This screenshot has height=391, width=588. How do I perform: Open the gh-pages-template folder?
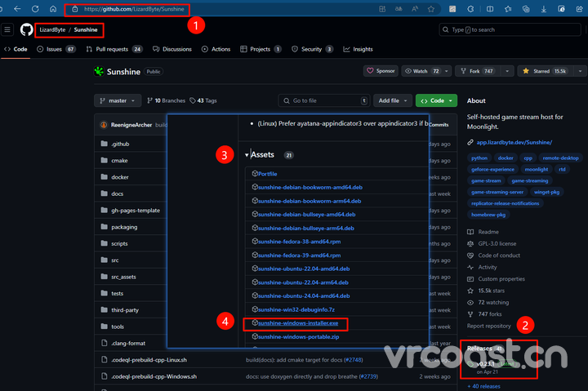click(x=136, y=211)
